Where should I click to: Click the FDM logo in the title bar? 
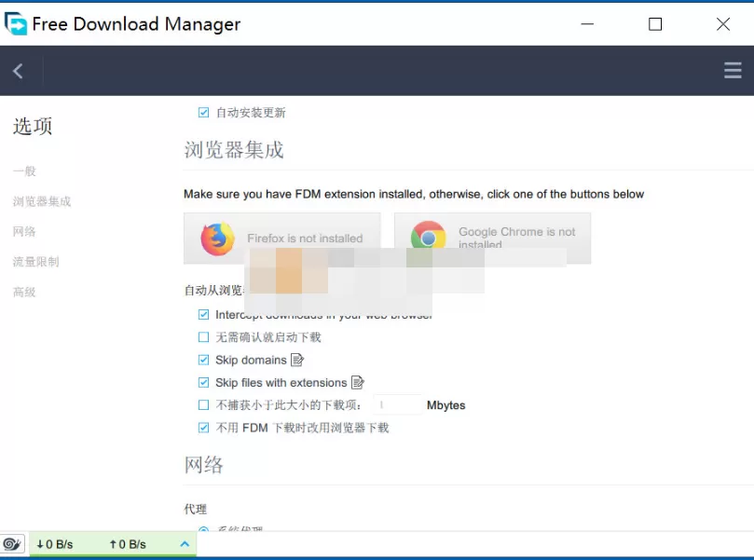point(16,24)
